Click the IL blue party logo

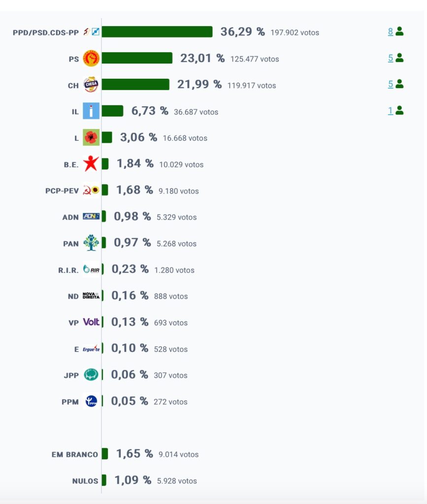pos(91,111)
